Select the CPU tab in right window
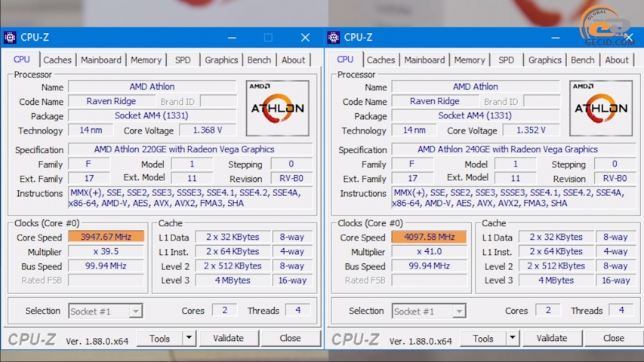The image size is (644, 362). pyautogui.click(x=346, y=60)
